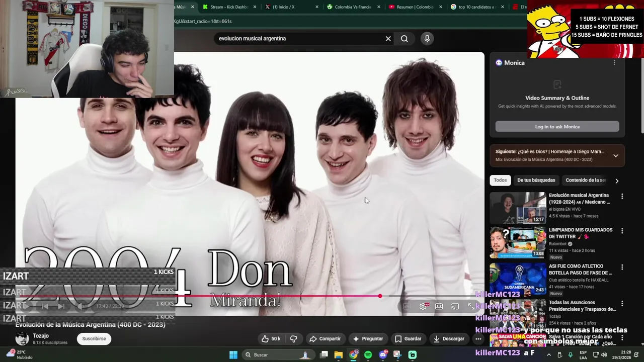Activate voice search microphone button
Image resolution: width=644 pixels, height=362 pixels.
point(427,39)
